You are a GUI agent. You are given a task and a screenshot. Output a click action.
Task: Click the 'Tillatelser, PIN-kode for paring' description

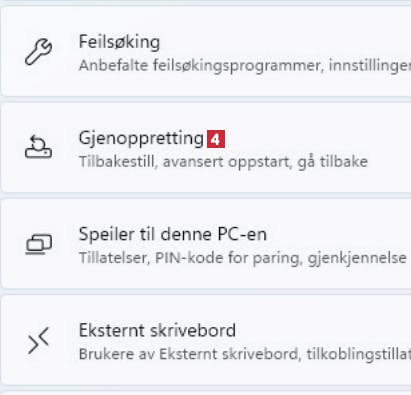tap(190, 258)
